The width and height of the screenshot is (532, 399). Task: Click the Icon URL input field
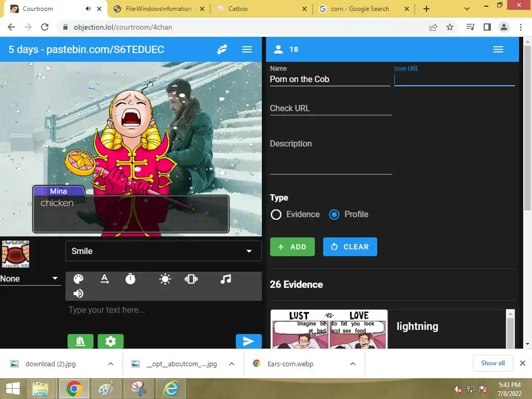tap(454, 80)
